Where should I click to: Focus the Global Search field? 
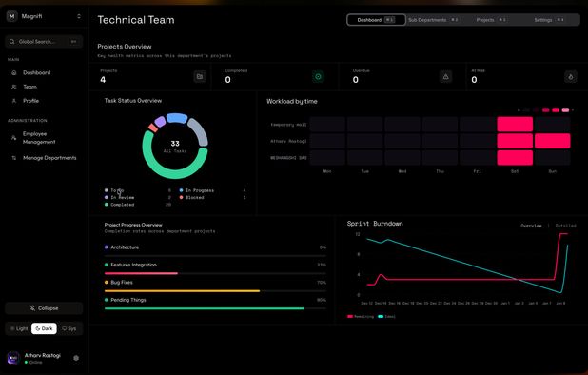(x=44, y=42)
